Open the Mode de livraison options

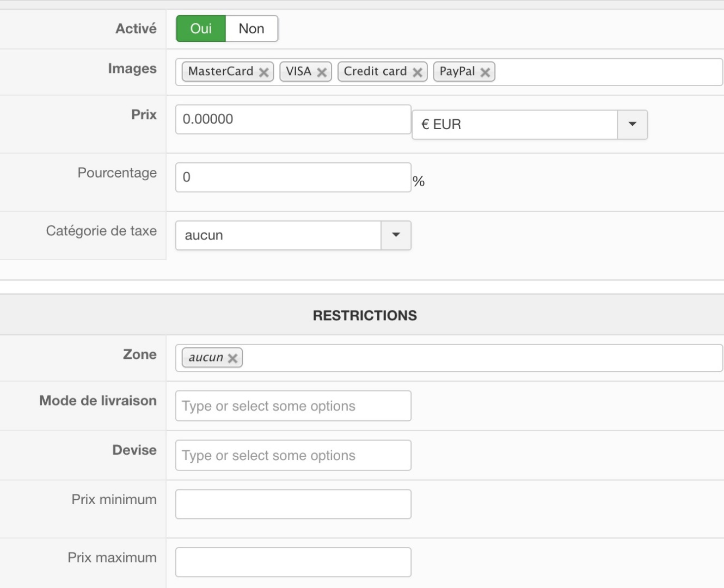[x=293, y=406]
